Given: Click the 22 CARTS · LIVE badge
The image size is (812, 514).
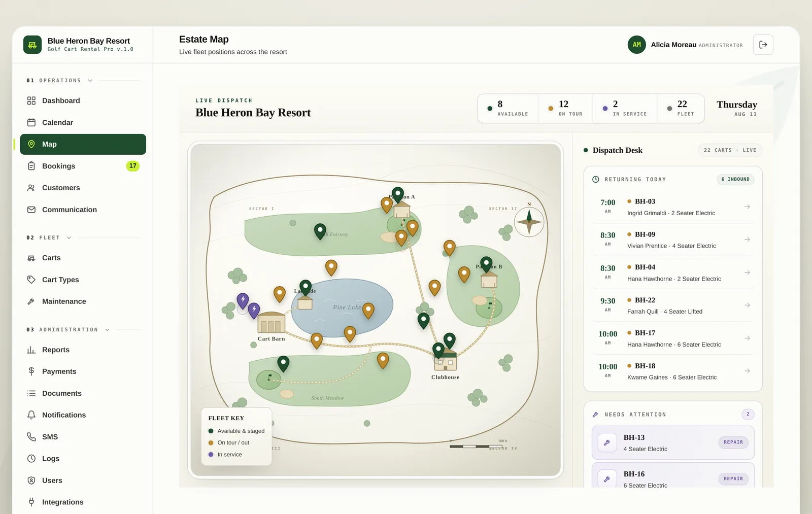Looking at the screenshot, I should coord(730,150).
